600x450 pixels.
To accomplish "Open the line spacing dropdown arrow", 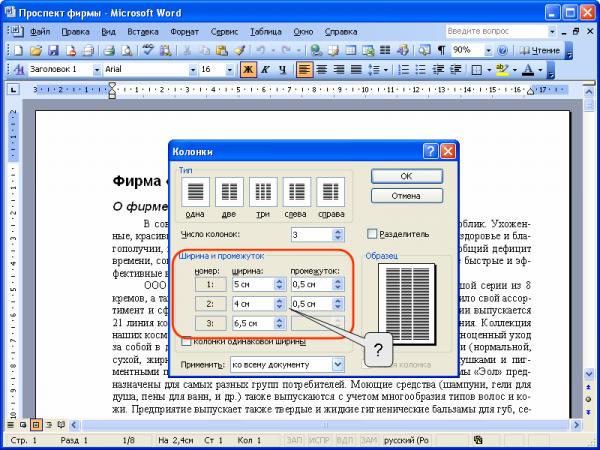I will (x=386, y=70).
